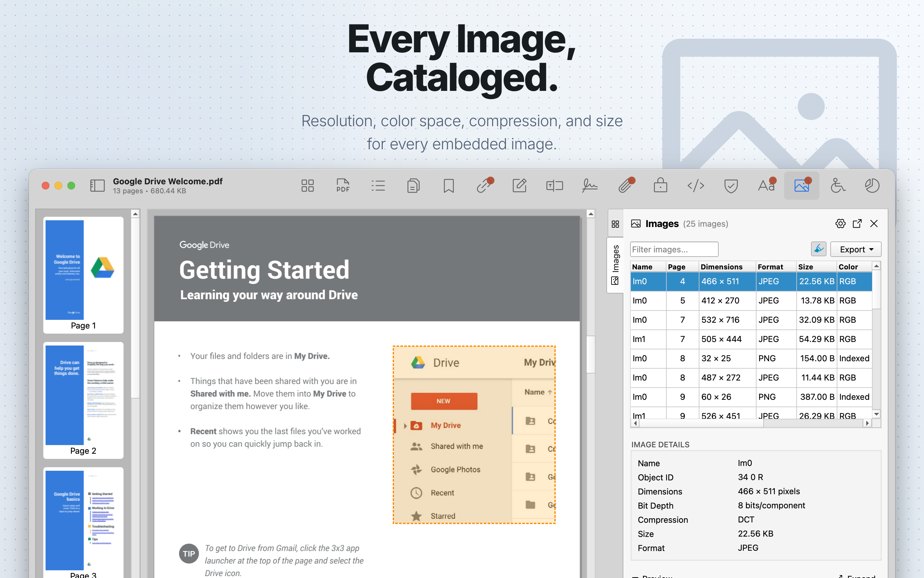
Task: Open the pages toolbar icon
Action: pyautogui.click(x=413, y=186)
